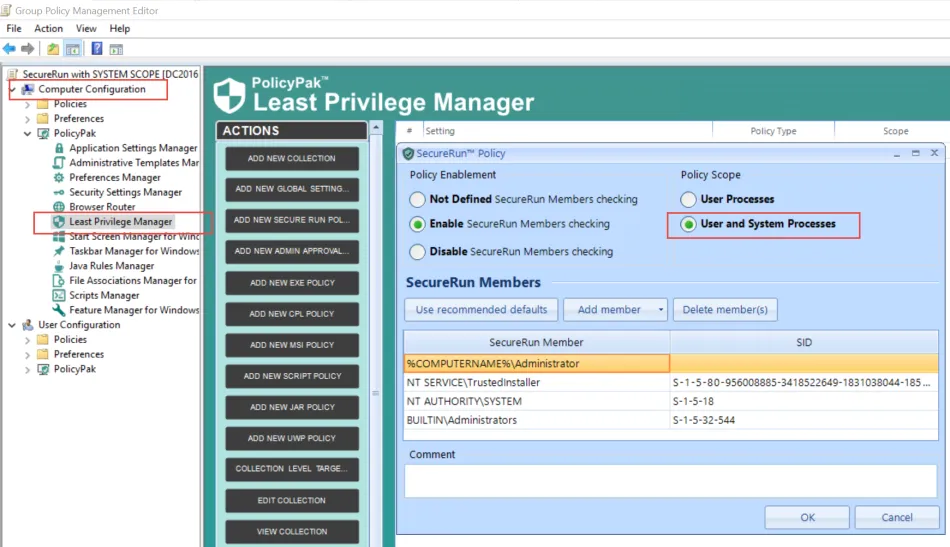
Task: Select the Browser Router globe icon
Action: 59,207
